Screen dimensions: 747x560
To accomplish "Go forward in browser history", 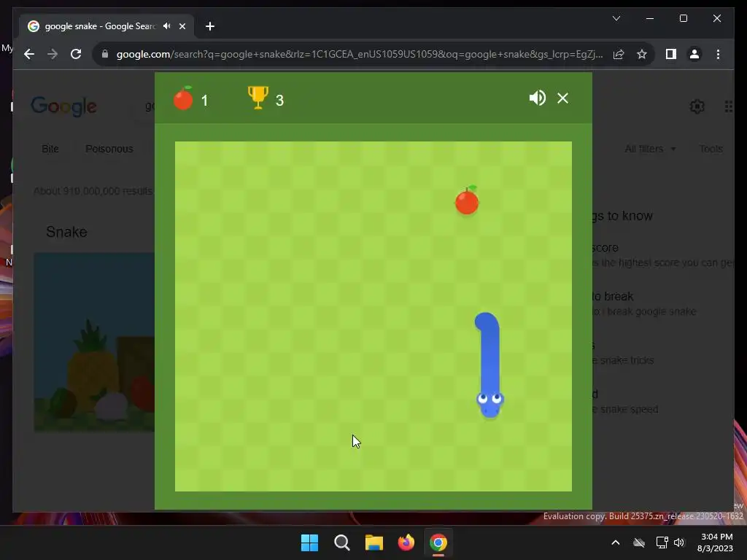I will [x=53, y=54].
